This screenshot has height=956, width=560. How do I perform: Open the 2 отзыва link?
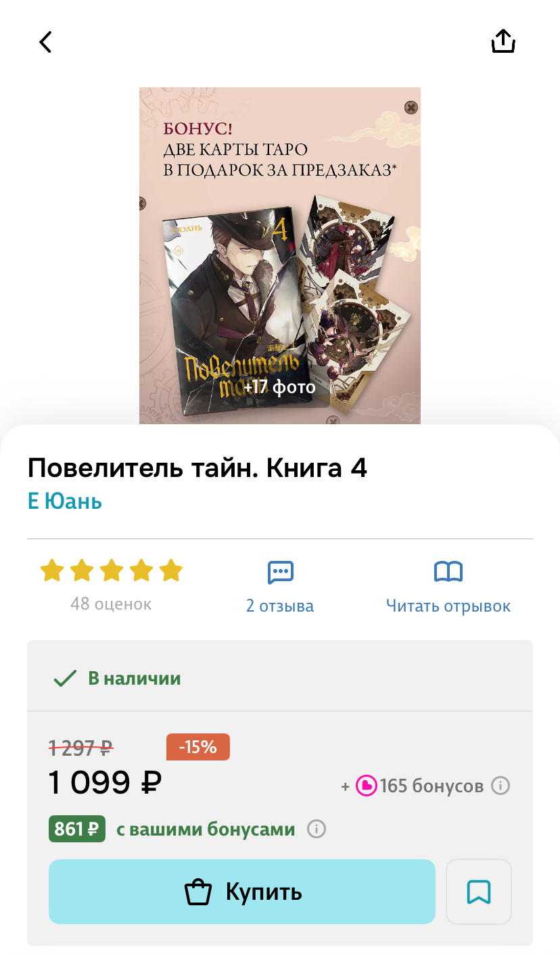click(280, 606)
